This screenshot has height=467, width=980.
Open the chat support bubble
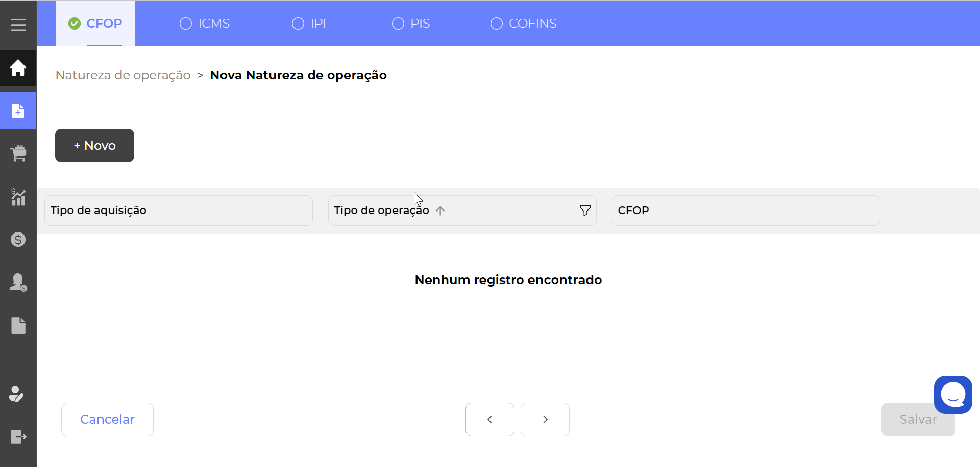coord(953,394)
